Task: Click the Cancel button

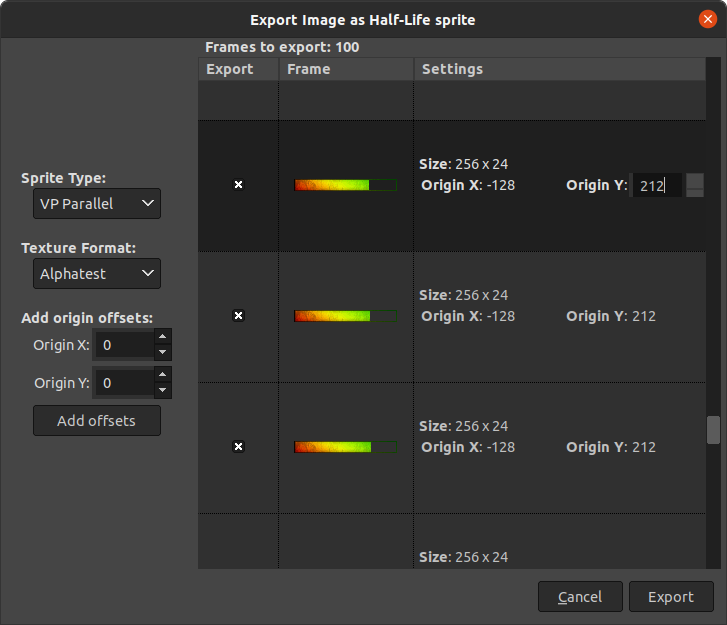Action: click(x=580, y=597)
